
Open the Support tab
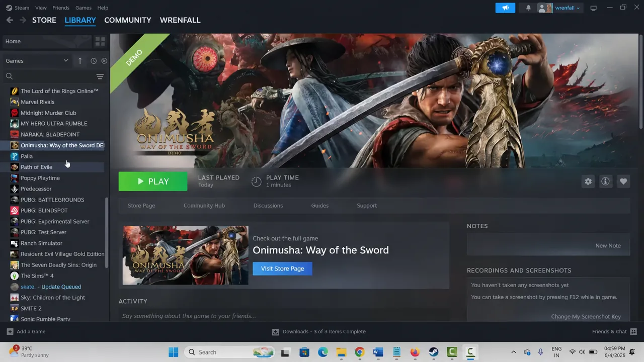(x=367, y=206)
